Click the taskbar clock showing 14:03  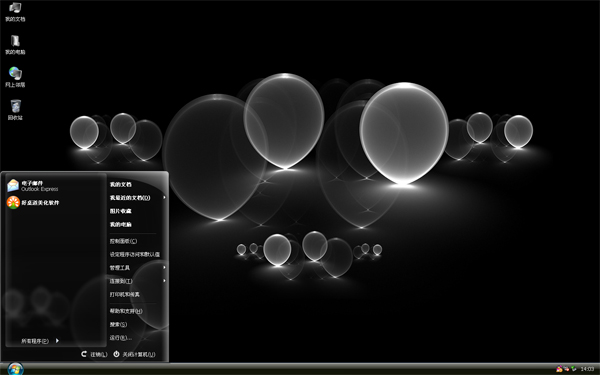(587, 369)
